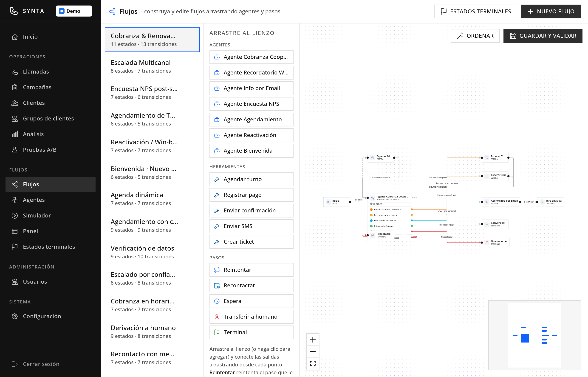This screenshot has width=588, height=377.
Task: Click the Análisis bar chart icon
Action: click(x=15, y=134)
